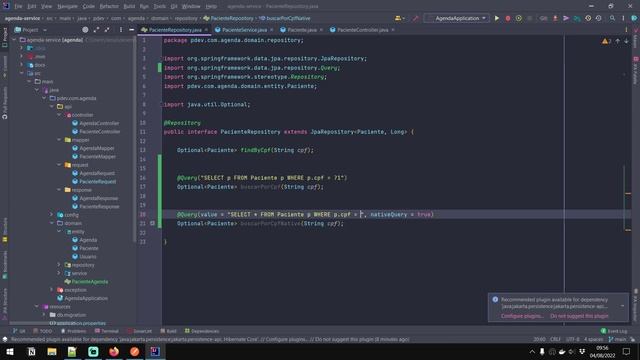The height and width of the screenshot is (360, 640).
Task: Open Firefox from the taskbar
Action: click(114, 351)
